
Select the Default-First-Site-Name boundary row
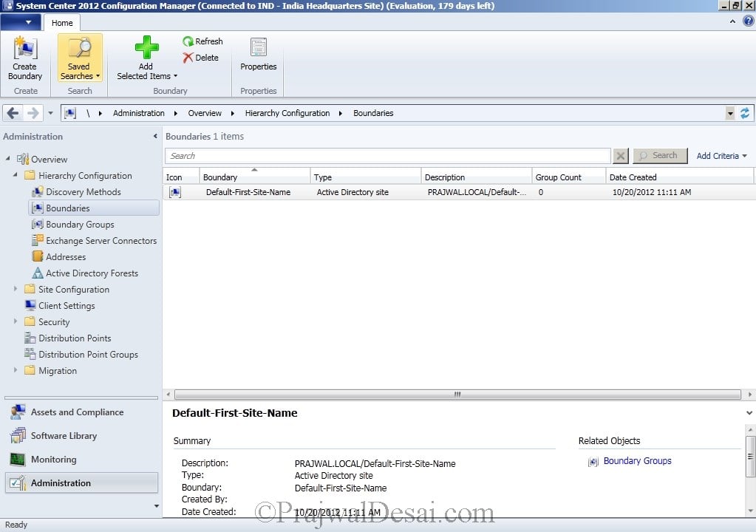tap(459, 192)
